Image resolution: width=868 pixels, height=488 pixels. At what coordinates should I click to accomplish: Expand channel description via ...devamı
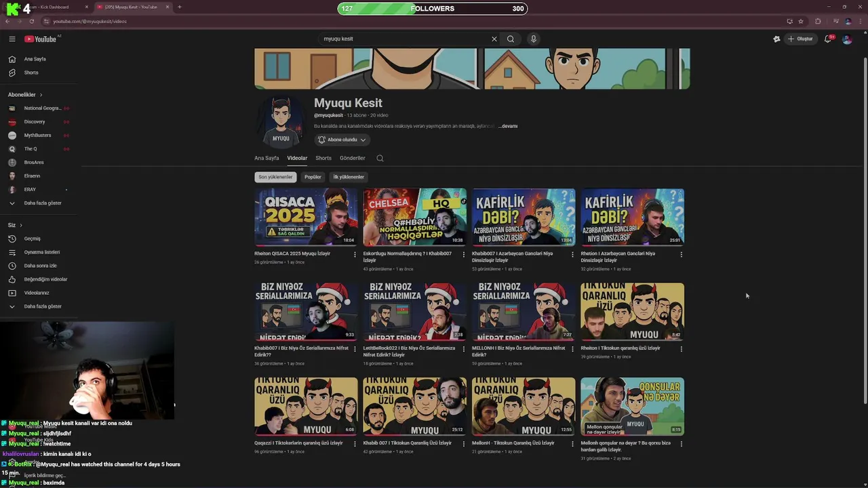(508, 126)
